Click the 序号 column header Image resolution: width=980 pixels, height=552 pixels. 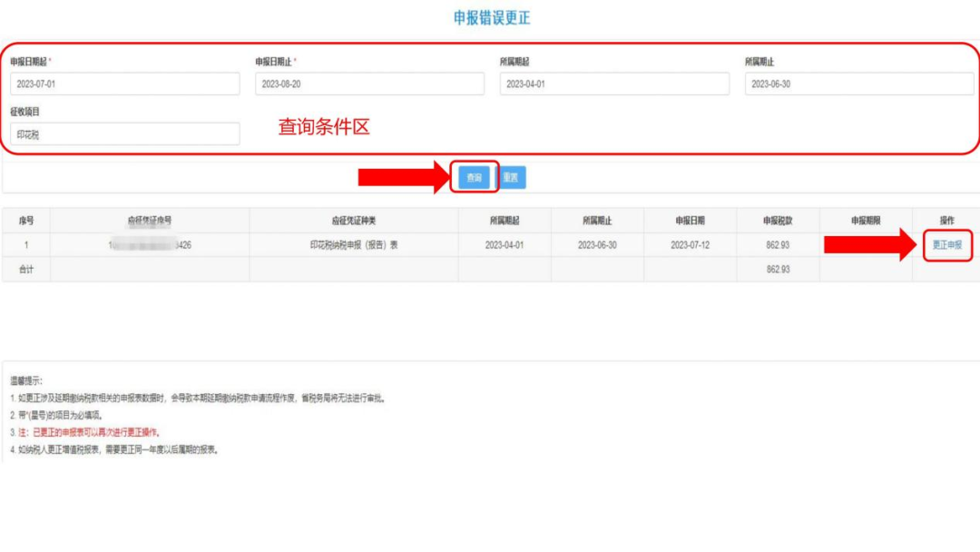coord(26,221)
